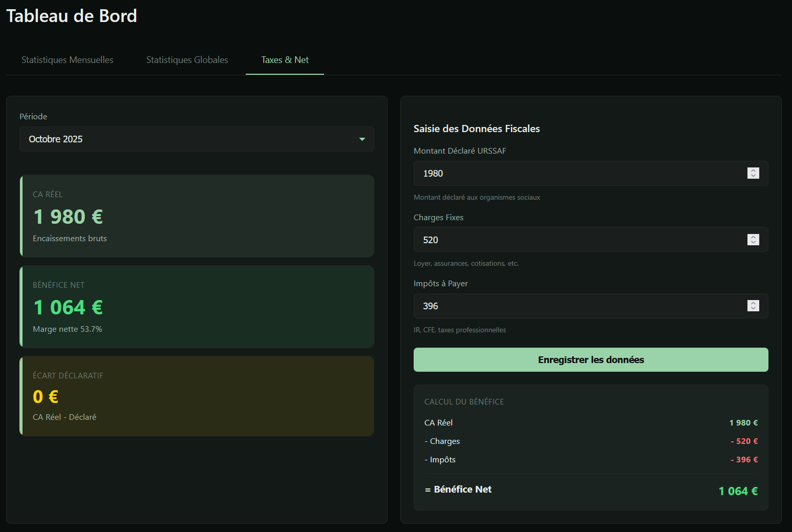
Task: Click the red - 520 € Charges amount
Action: 744,441
